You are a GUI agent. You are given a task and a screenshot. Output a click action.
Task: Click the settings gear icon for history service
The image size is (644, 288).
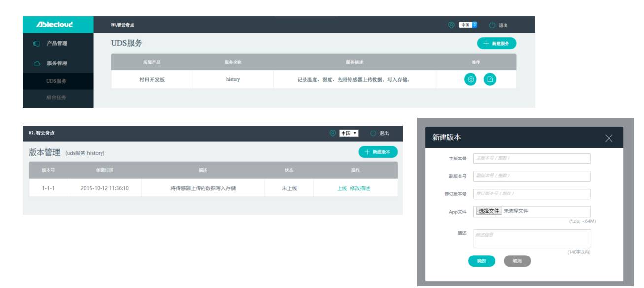click(471, 79)
